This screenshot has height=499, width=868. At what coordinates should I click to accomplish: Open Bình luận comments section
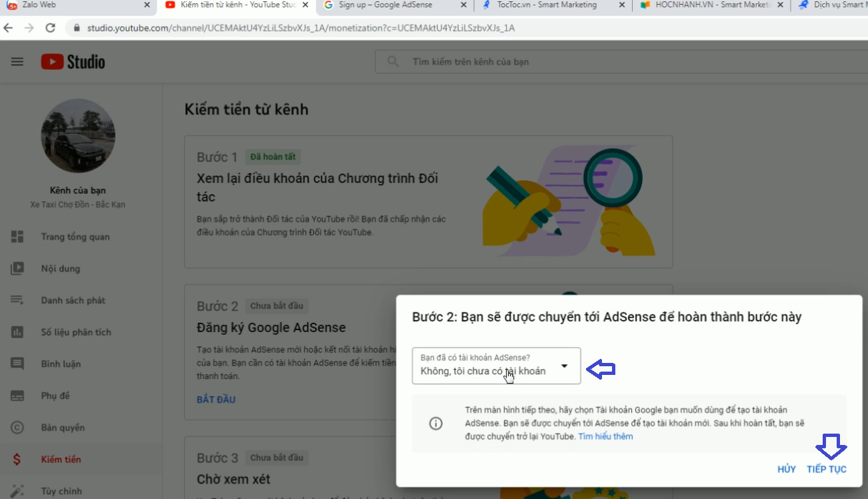click(60, 364)
